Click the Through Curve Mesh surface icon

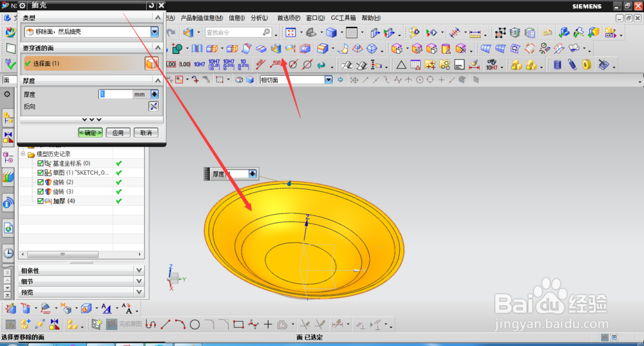[500, 49]
